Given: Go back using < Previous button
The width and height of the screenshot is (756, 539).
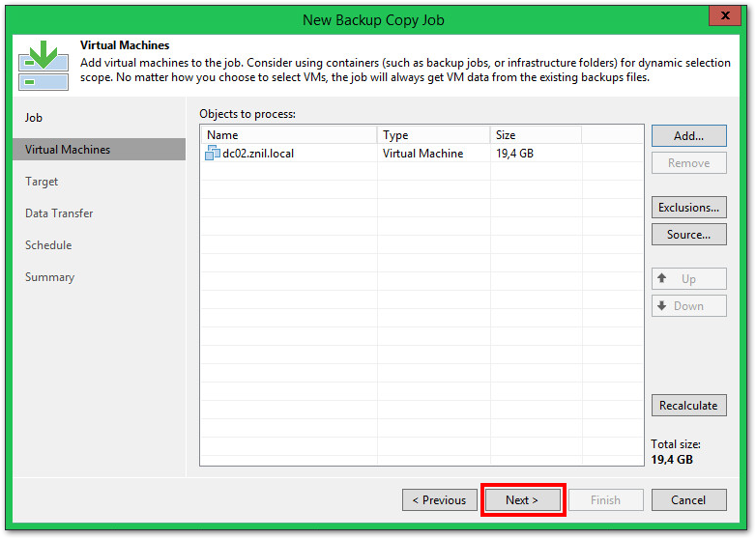Looking at the screenshot, I should [x=439, y=500].
